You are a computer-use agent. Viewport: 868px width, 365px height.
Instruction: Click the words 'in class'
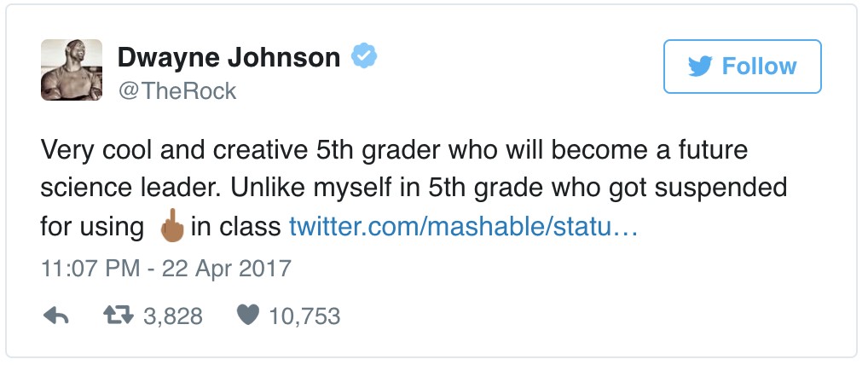pos(236,227)
